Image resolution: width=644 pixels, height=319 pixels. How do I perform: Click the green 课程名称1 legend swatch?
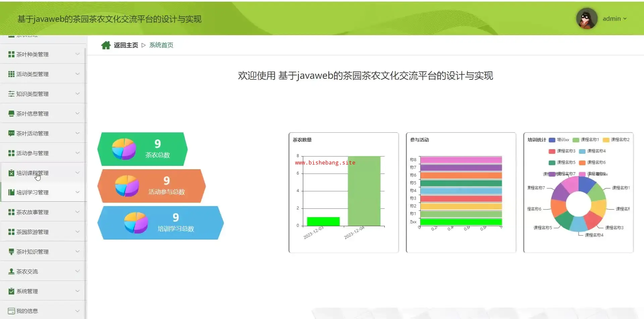pyautogui.click(x=576, y=140)
